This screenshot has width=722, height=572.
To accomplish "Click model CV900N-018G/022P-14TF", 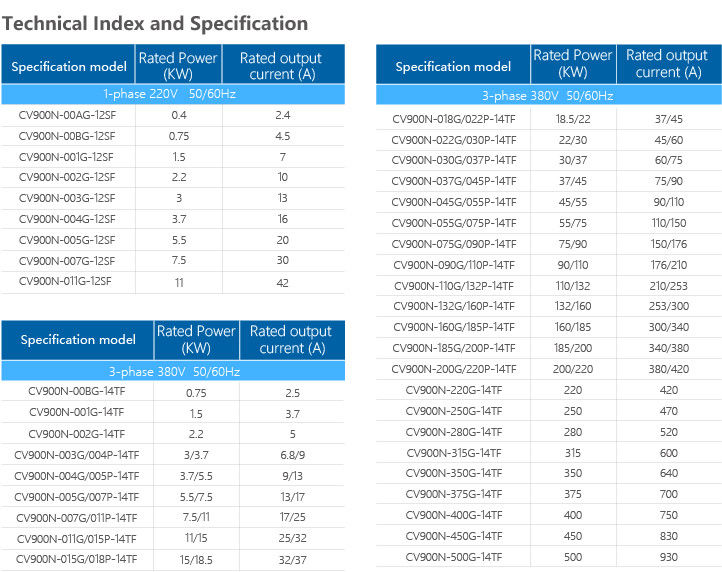I will [x=453, y=119].
